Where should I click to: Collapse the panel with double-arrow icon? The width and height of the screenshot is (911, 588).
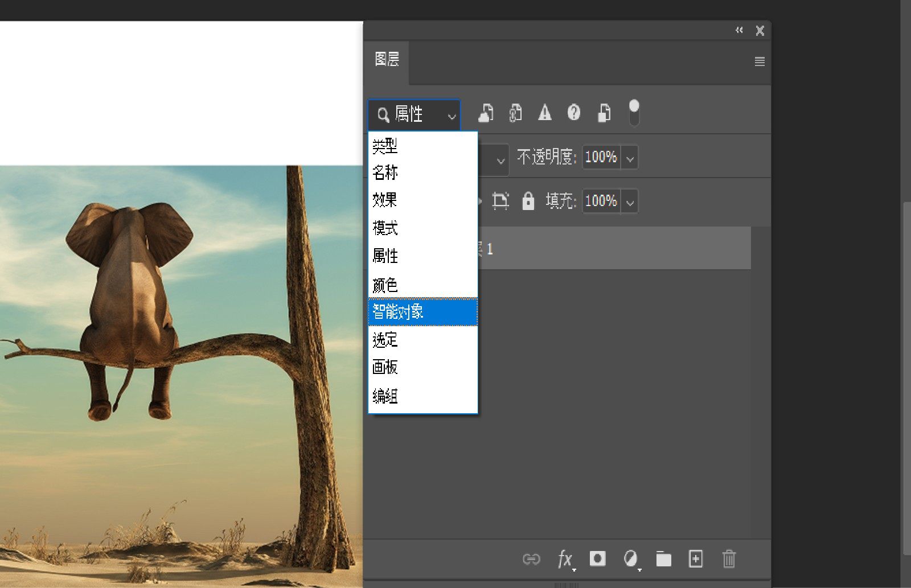click(739, 30)
